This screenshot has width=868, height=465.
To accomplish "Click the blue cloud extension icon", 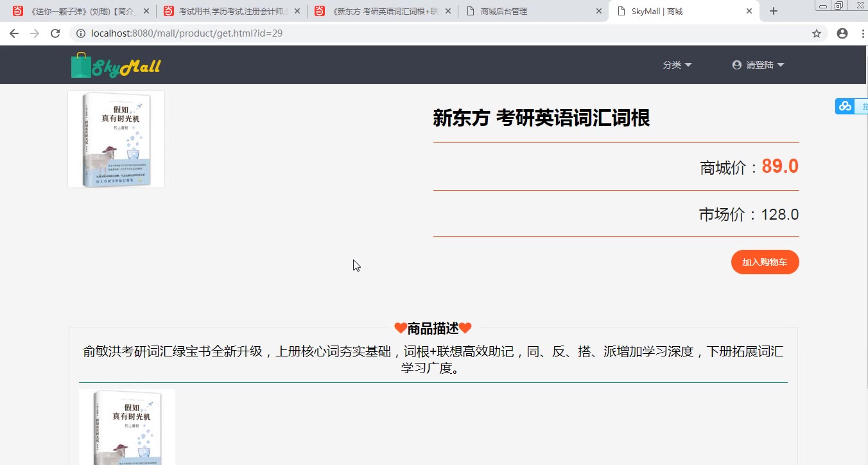I will [845, 106].
